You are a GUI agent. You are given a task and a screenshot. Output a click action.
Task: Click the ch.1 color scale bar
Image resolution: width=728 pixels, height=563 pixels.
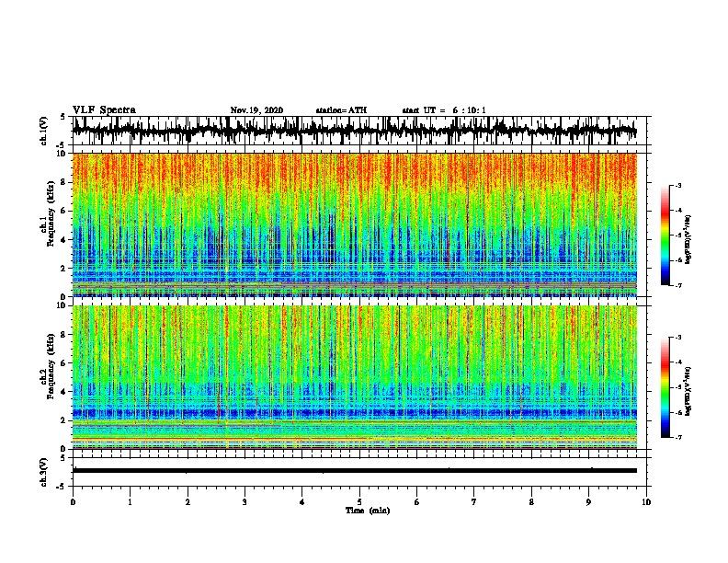[x=665, y=236]
